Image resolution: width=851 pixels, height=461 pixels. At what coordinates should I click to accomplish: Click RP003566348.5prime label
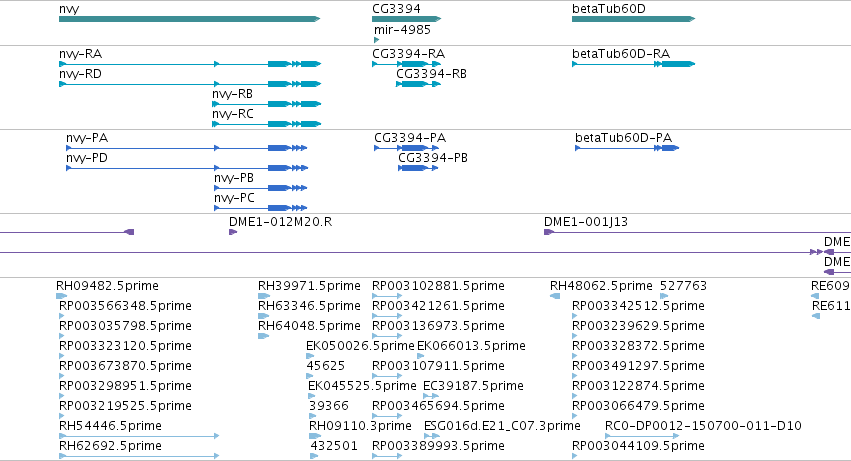(125, 306)
